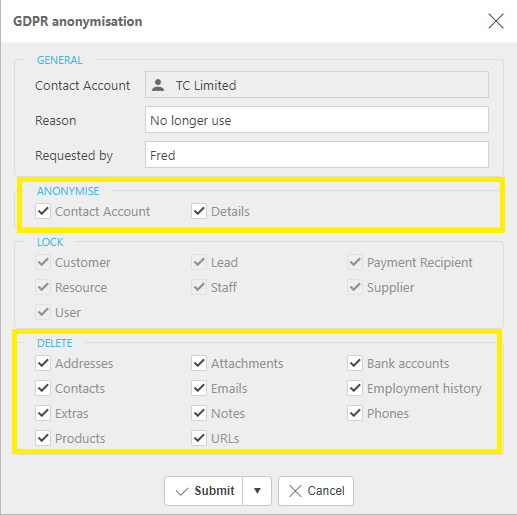The width and height of the screenshot is (517, 515).
Task: Cancel the GDPR anonymisation dialog
Action: [316, 491]
